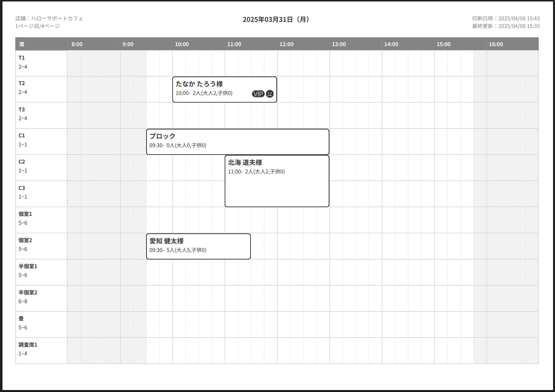Click the VIP badge on the Tanaka reservation
This screenshot has height=392, width=555.
pyautogui.click(x=258, y=94)
